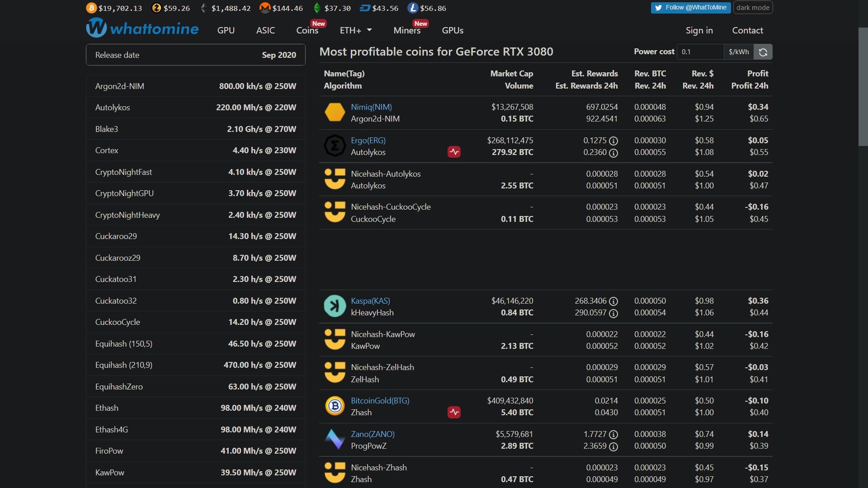The width and height of the screenshot is (868, 488).
Task: Click the Zcash price ticker icon
Action: pos(156,8)
